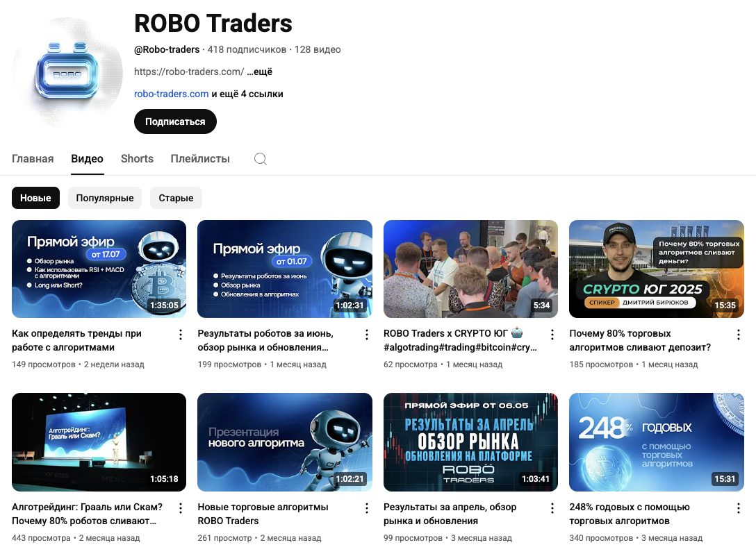The width and height of the screenshot is (756, 554).
Task: Open 'Прямой эфир от 17.07' thumbnail
Action: click(99, 269)
